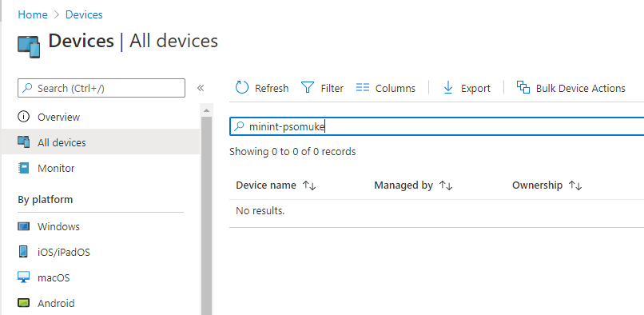Select All devices in sidebar
The width and height of the screenshot is (644, 315).
point(101,142)
